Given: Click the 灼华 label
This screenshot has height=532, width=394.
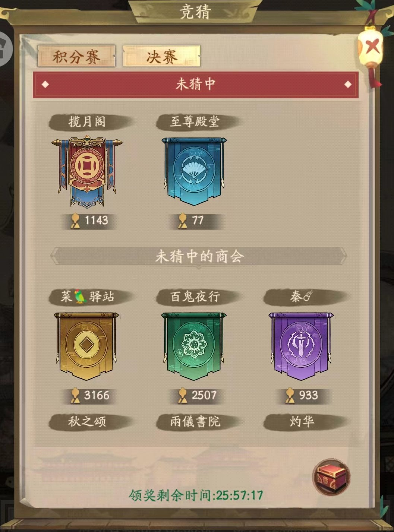Looking at the screenshot, I should 302,421.
